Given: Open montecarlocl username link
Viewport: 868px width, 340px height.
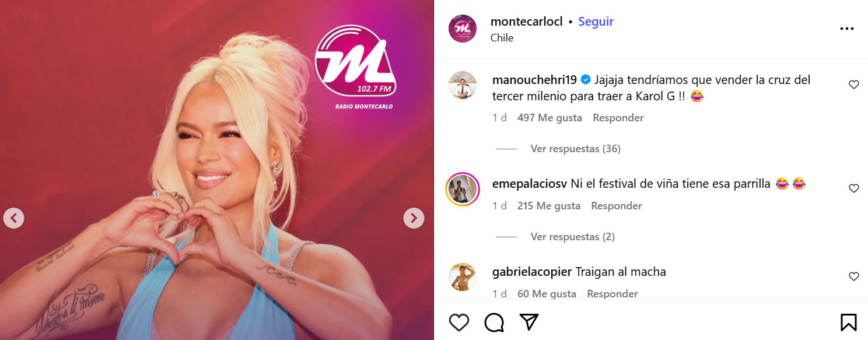Looking at the screenshot, I should coord(527,22).
